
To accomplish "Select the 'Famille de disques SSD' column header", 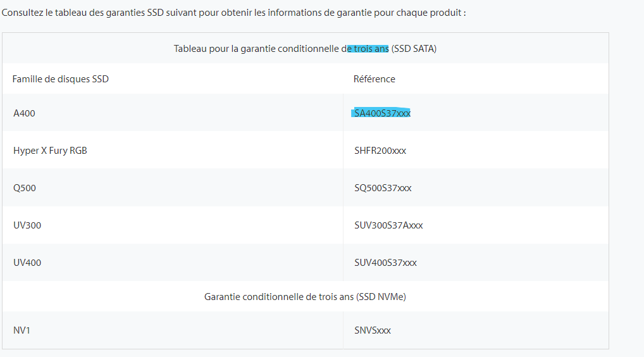I will tap(60, 79).
